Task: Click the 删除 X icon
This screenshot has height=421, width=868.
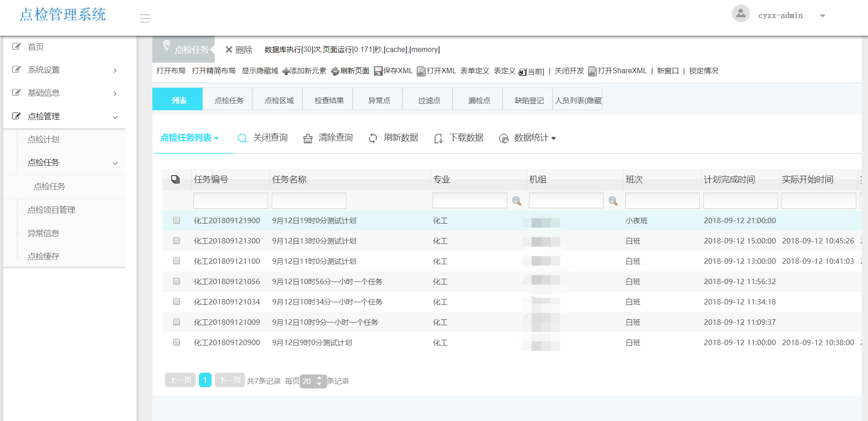Action: coord(229,50)
